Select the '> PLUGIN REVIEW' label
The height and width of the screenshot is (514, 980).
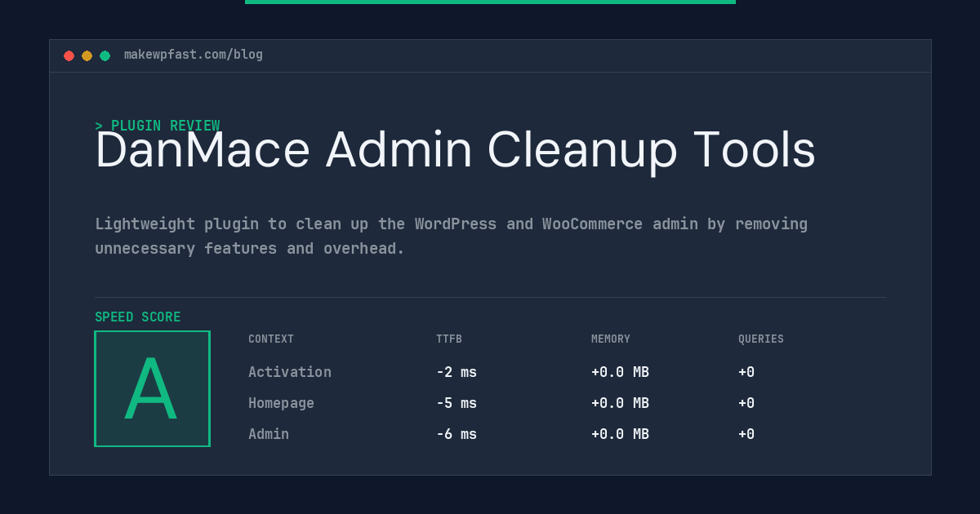point(158,126)
